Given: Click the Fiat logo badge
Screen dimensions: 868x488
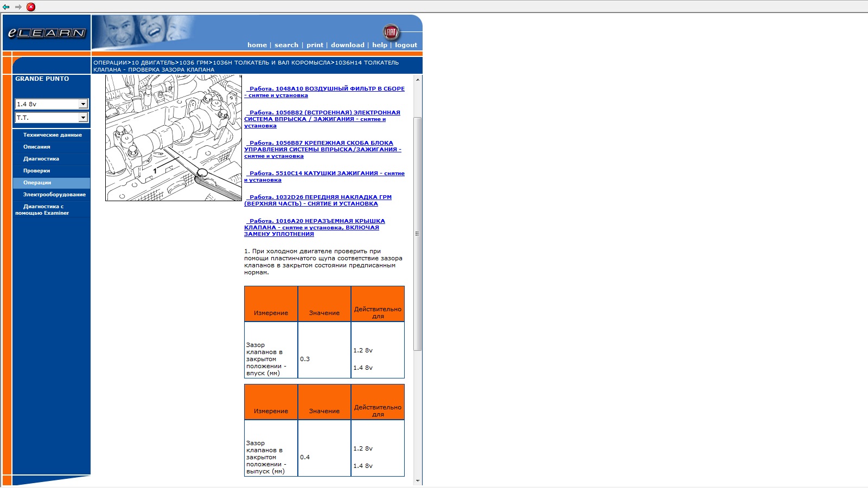Looking at the screenshot, I should 391,32.
